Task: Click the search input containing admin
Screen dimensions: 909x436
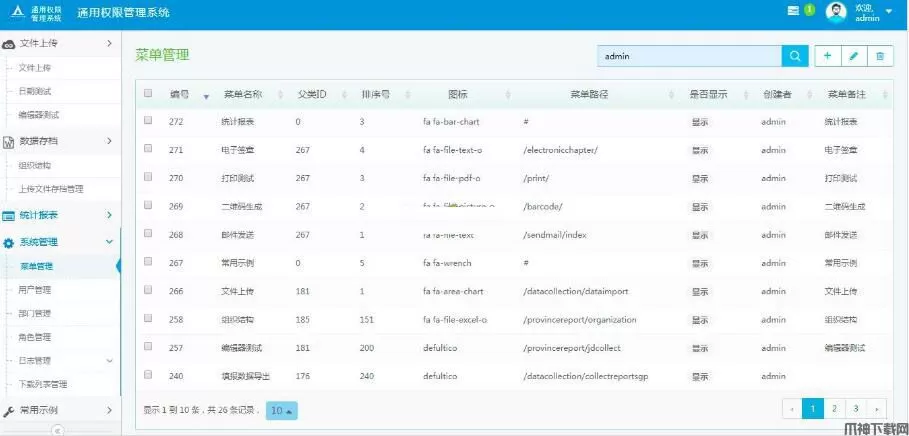Action: click(x=690, y=57)
